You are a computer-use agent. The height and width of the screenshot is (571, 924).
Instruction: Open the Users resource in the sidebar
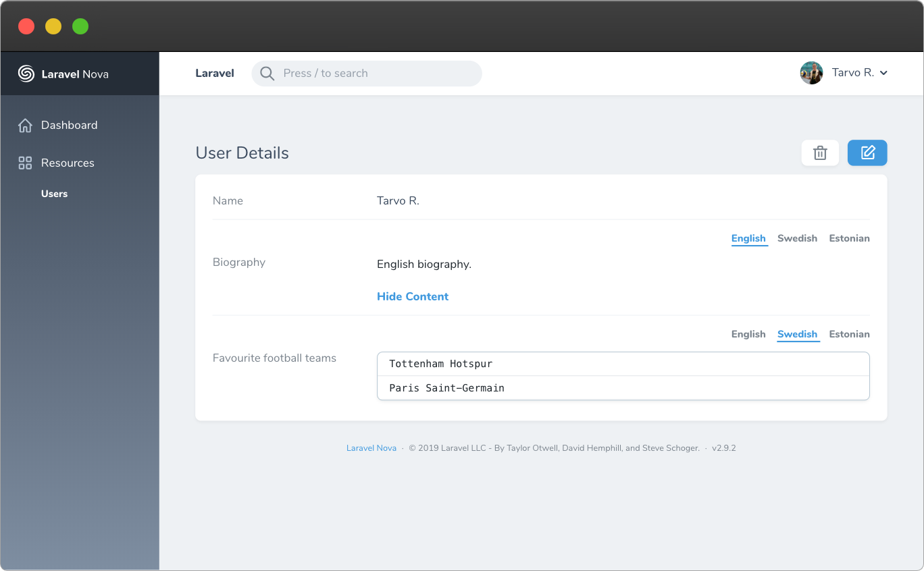(54, 194)
